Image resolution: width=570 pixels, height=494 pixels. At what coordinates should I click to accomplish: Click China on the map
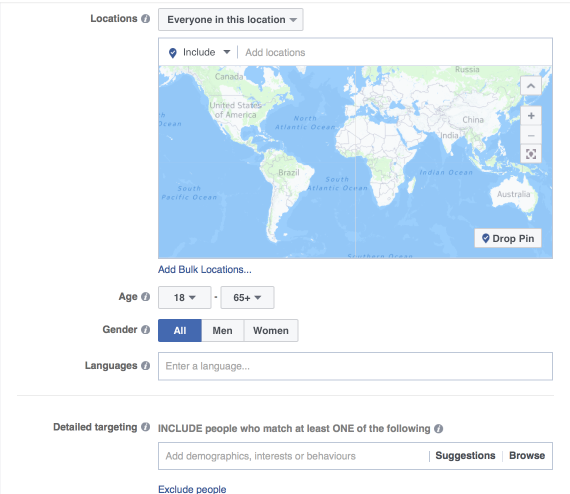point(473,120)
